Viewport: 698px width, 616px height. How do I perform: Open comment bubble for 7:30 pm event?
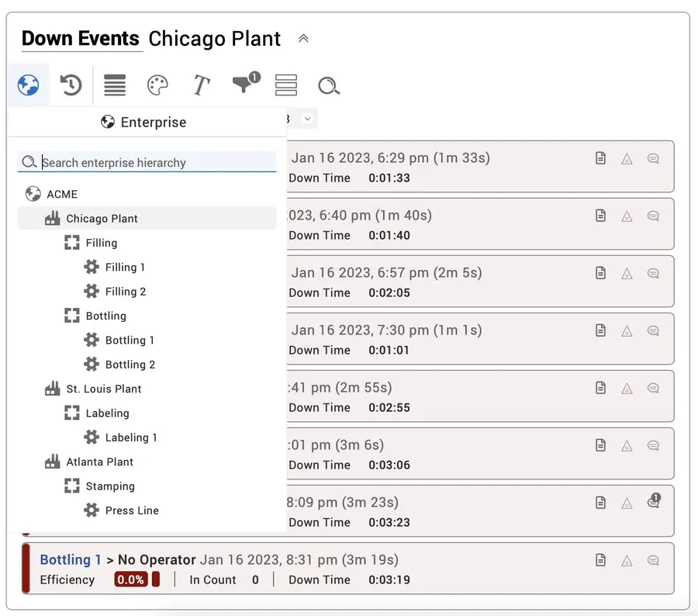pos(653,331)
